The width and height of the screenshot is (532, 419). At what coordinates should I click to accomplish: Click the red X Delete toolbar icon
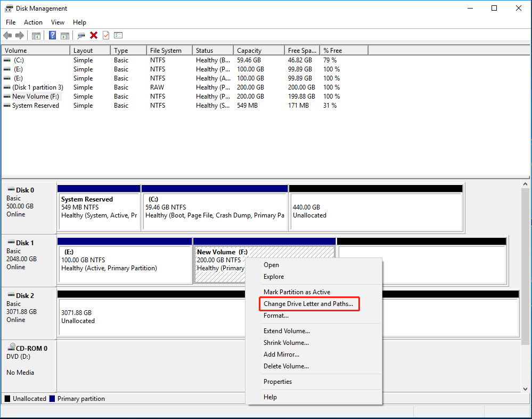(x=94, y=35)
